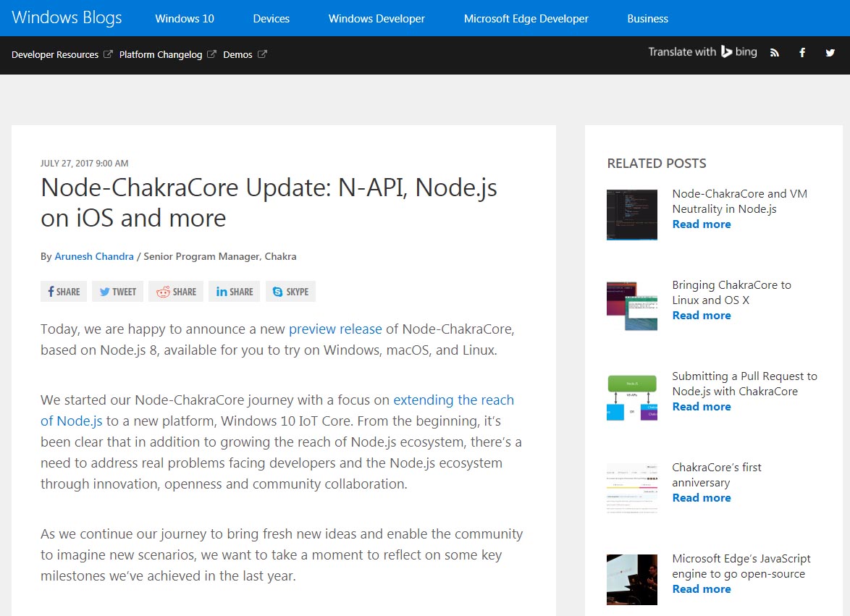Image resolution: width=850 pixels, height=616 pixels.
Task: Click the Arunesh Chandra author link
Action: 93,256
